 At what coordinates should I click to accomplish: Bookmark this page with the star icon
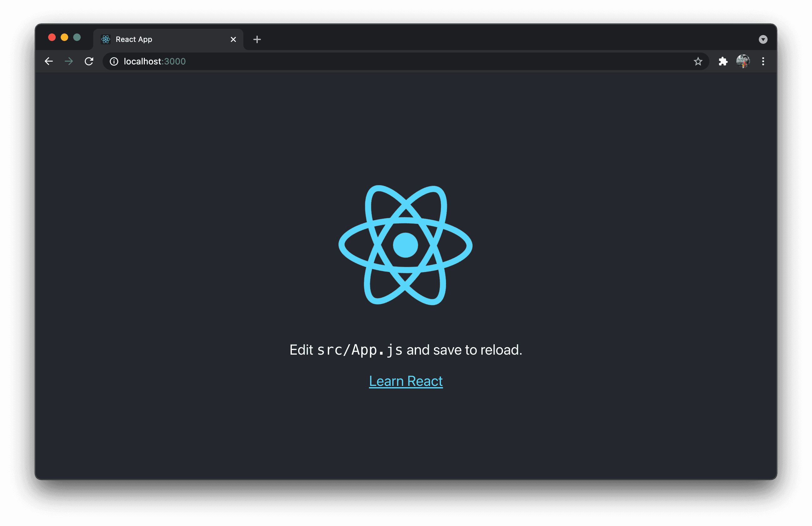[x=698, y=61]
